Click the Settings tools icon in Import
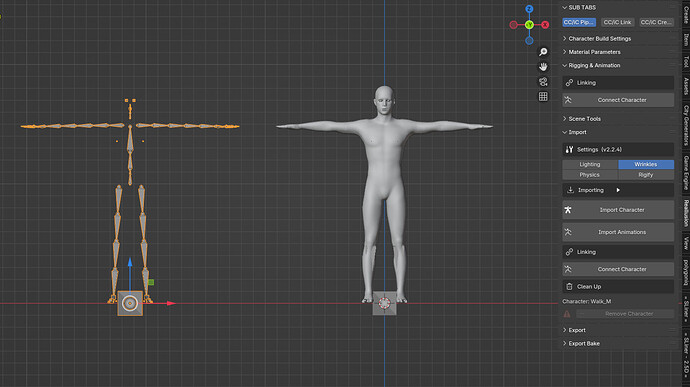 click(569, 150)
